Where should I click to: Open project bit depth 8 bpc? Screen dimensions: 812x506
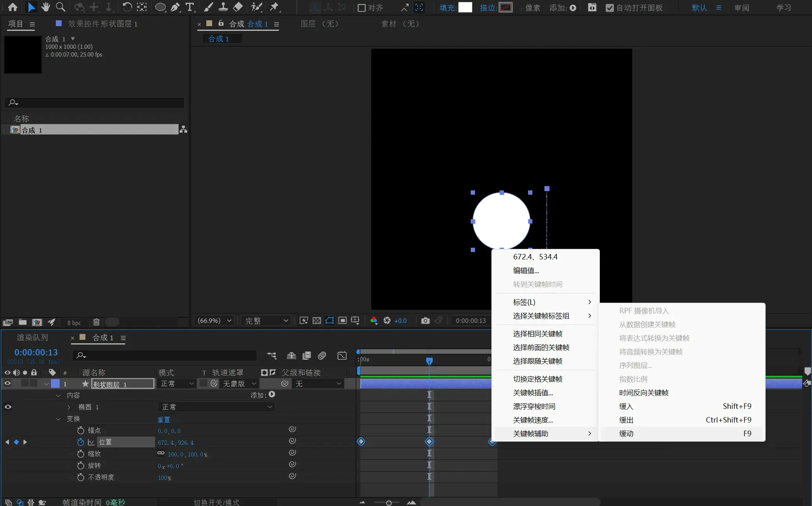tap(74, 323)
